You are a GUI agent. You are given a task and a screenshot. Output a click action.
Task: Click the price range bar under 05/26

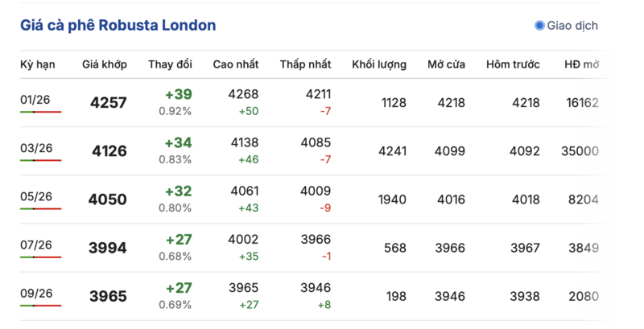[41, 209]
